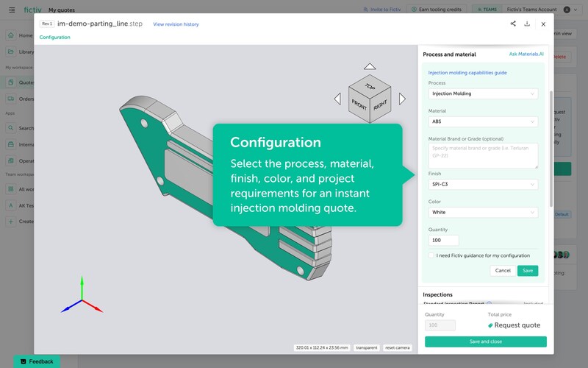Viewport: 588px width, 368px height.
Task: Toggle the transparent model view
Action: click(367, 347)
